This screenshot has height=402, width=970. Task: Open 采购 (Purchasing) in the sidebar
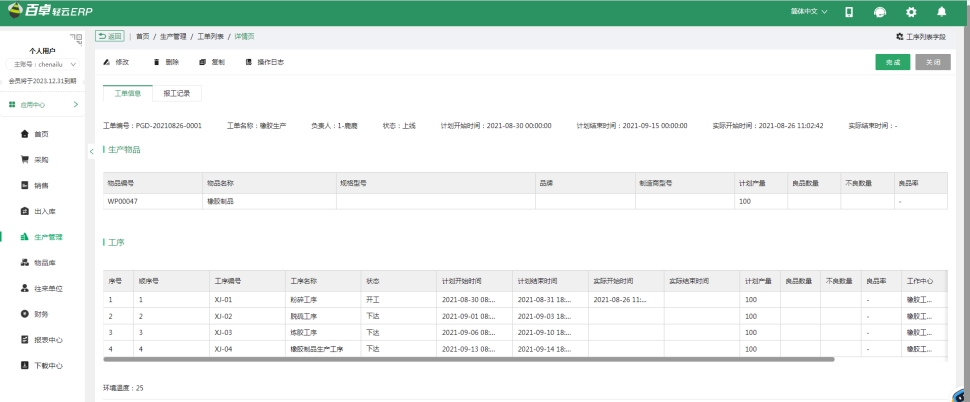pyautogui.click(x=41, y=159)
